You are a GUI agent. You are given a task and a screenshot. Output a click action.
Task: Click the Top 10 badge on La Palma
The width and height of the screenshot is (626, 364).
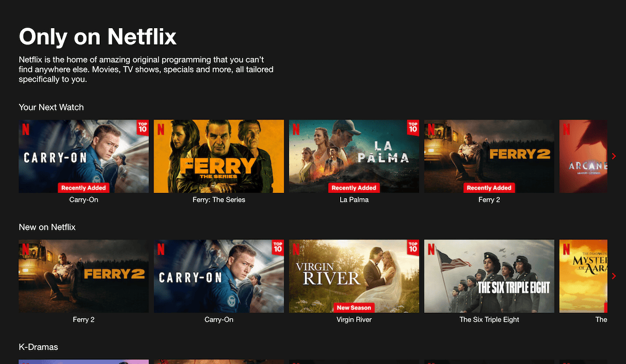coord(413,127)
